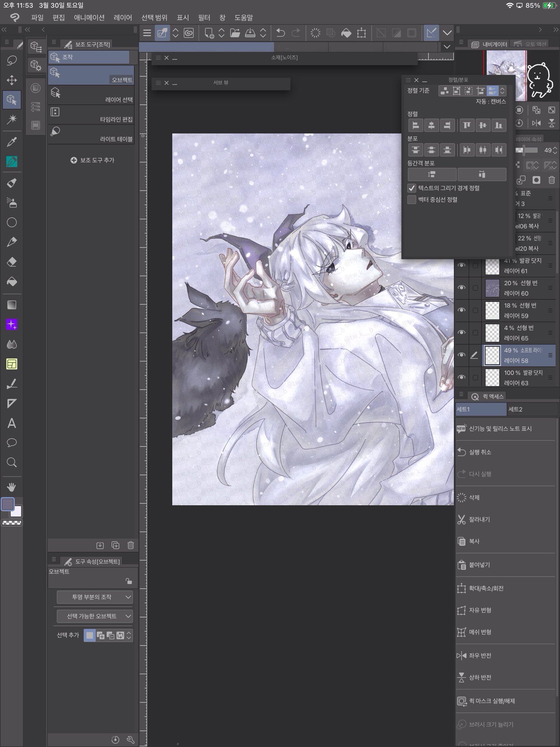Select the Fill bucket tool in left toolbar
Viewport: 560px width, 747px height.
(x=12, y=281)
